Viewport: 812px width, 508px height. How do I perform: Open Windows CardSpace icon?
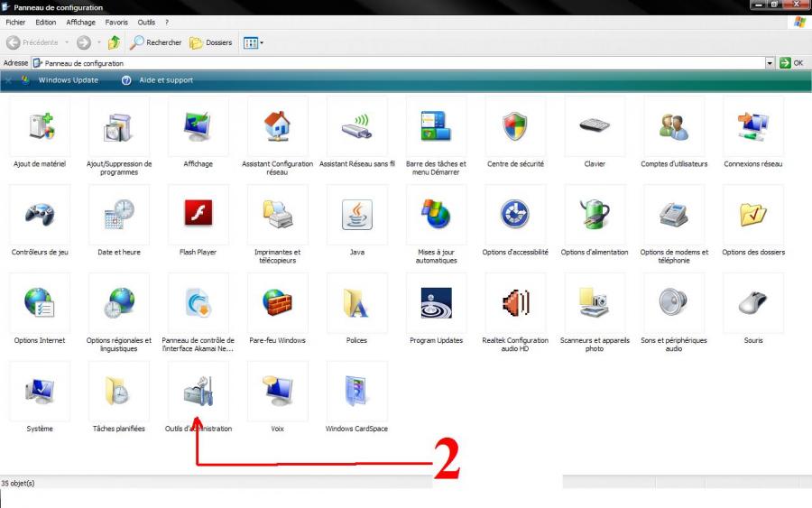[x=356, y=392]
